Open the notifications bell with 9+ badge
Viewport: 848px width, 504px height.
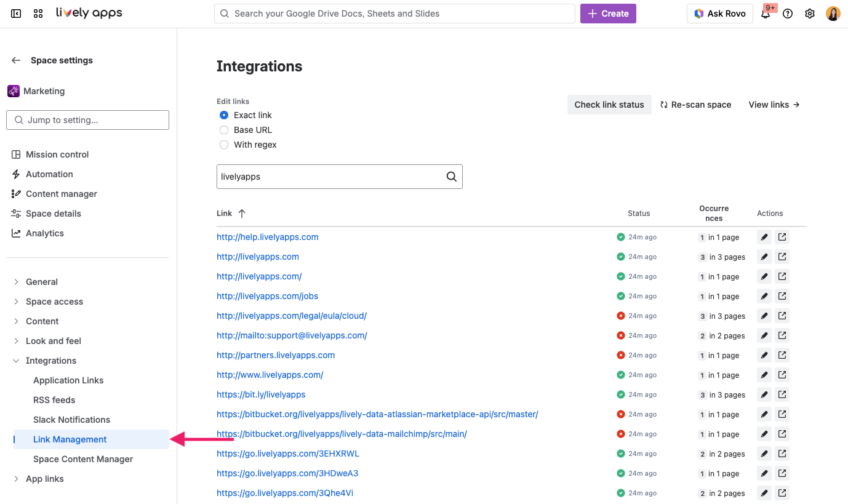pos(765,14)
